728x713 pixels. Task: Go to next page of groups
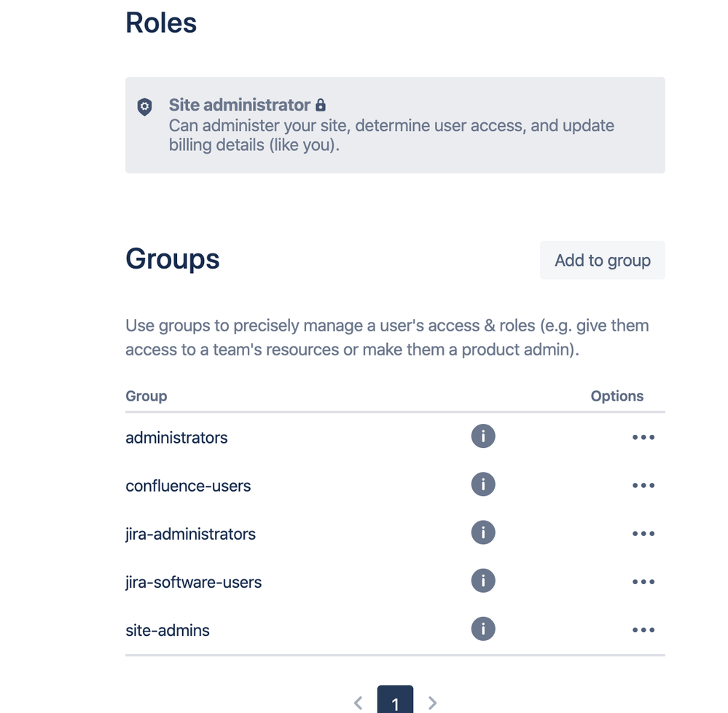click(x=432, y=703)
